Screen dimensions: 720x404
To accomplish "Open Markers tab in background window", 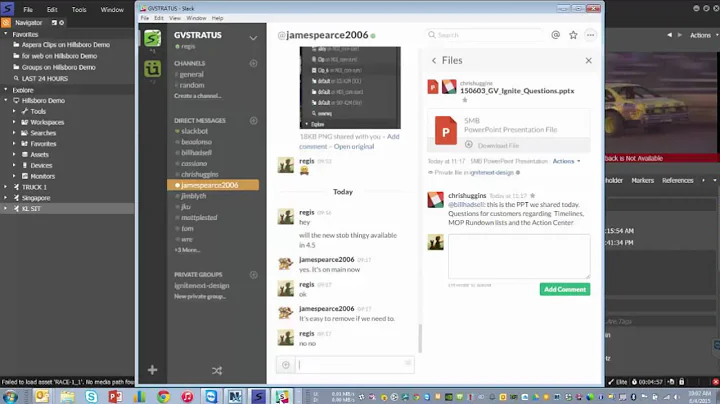I will tap(642, 180).
